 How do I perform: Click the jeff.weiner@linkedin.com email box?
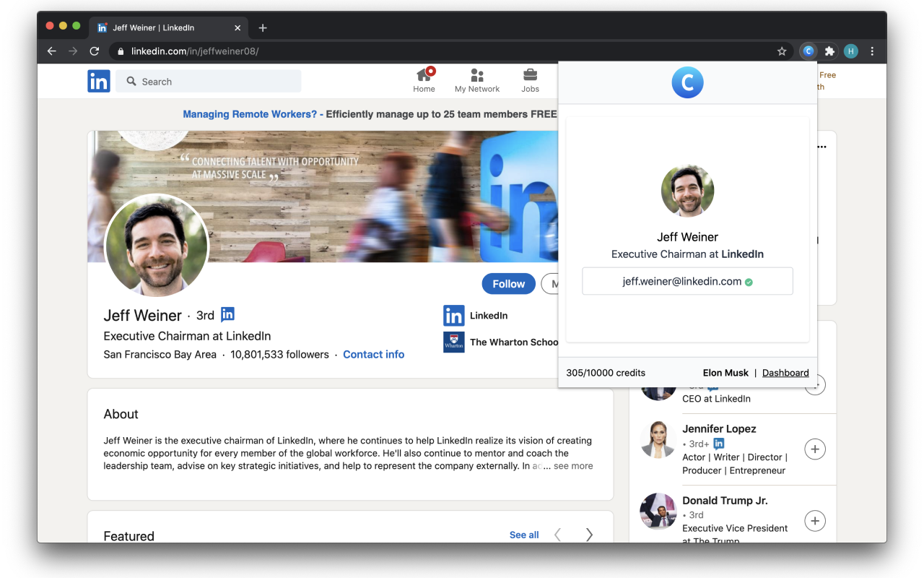687,281
